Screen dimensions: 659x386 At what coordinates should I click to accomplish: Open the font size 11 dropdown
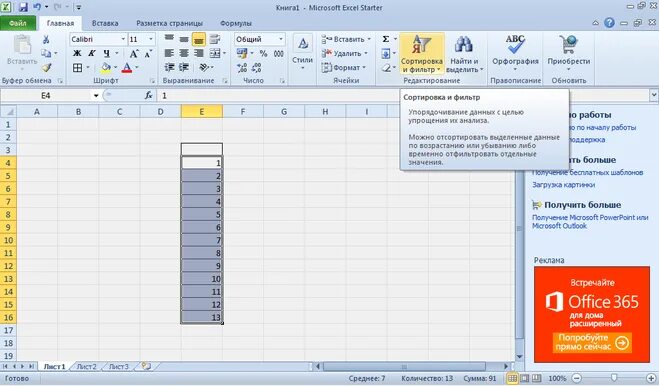coord(151,39)
